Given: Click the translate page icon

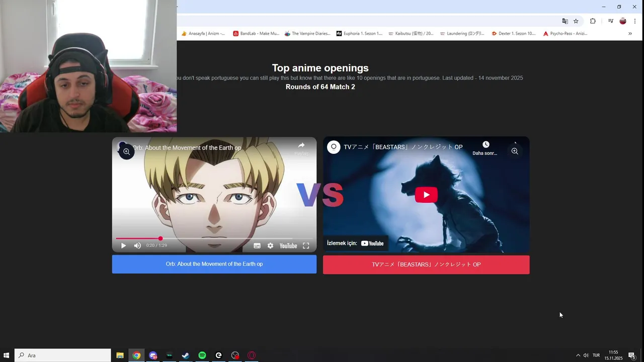Looking at the screenshot, I should (565, 21).
